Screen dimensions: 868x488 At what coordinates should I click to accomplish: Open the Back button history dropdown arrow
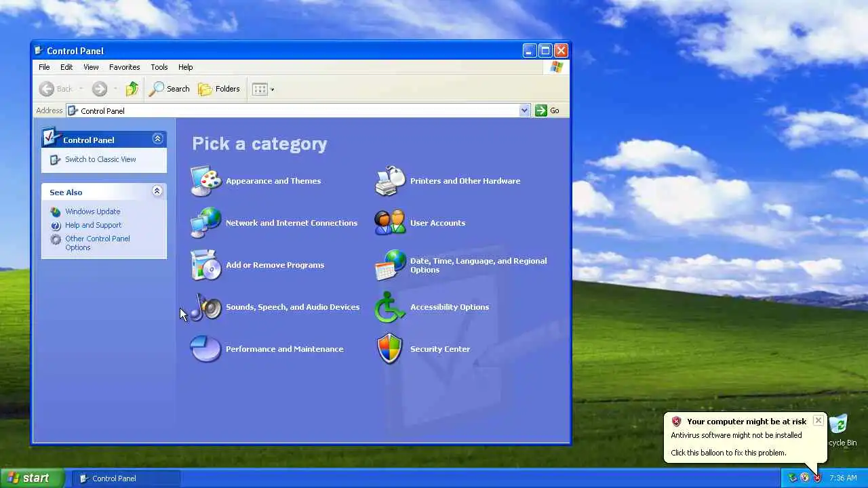81,89
